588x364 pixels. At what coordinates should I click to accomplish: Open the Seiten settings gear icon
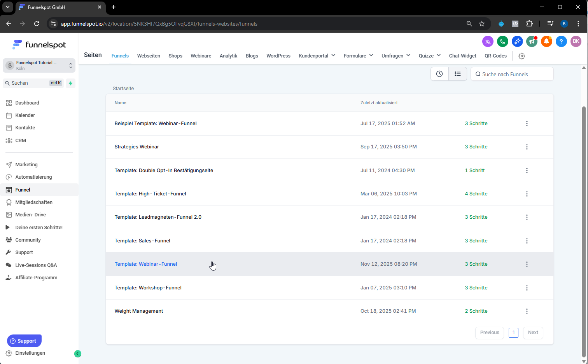click(x=522, y=56)
